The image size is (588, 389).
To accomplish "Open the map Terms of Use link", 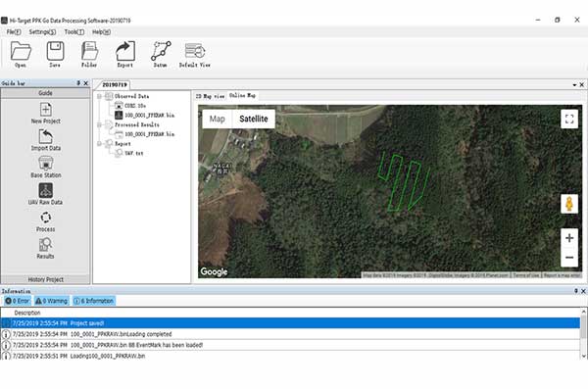I will coord(526,275).
